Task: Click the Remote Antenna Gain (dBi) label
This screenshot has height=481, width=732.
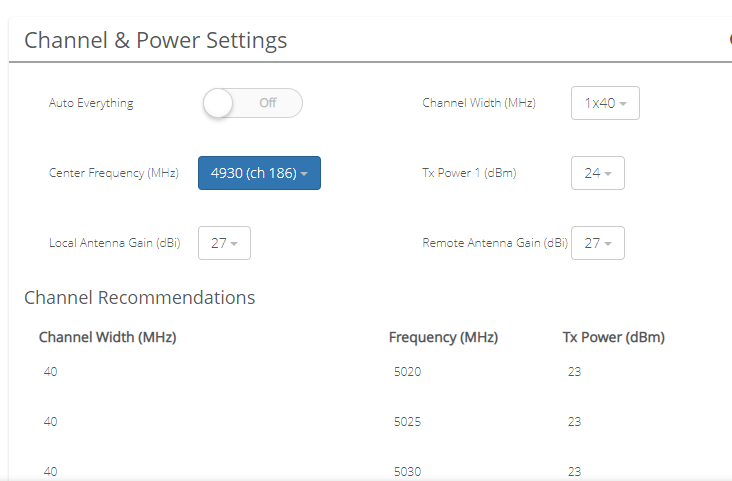Action: tap(495, 243)
